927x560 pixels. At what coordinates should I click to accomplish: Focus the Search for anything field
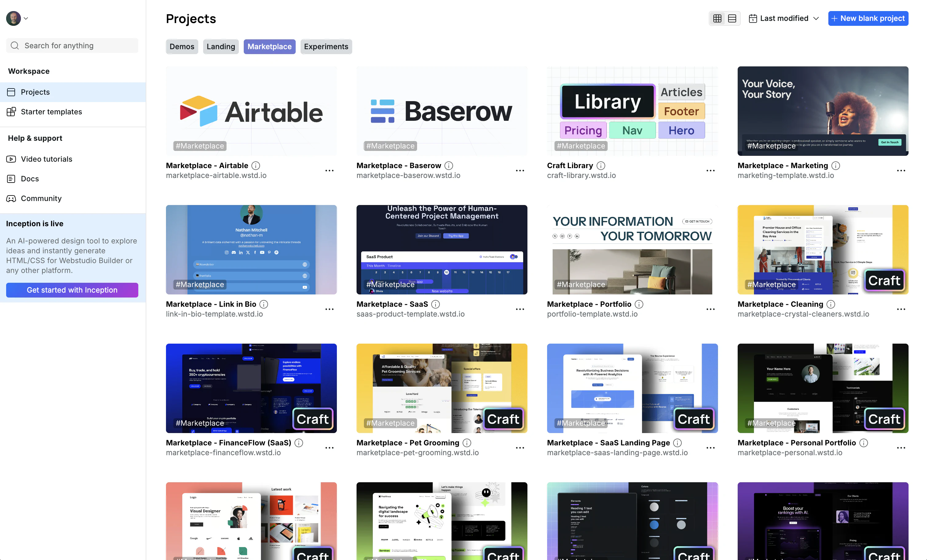pos(72,45)
